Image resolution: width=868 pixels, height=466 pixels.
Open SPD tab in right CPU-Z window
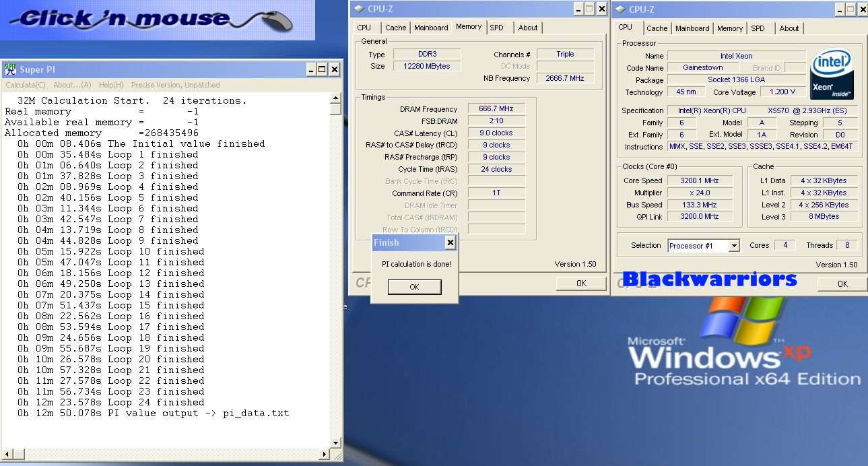tap(758, 28)
